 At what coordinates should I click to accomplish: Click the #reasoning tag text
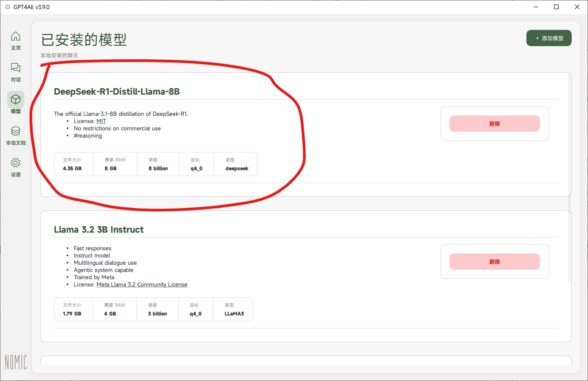pos(88,136)
